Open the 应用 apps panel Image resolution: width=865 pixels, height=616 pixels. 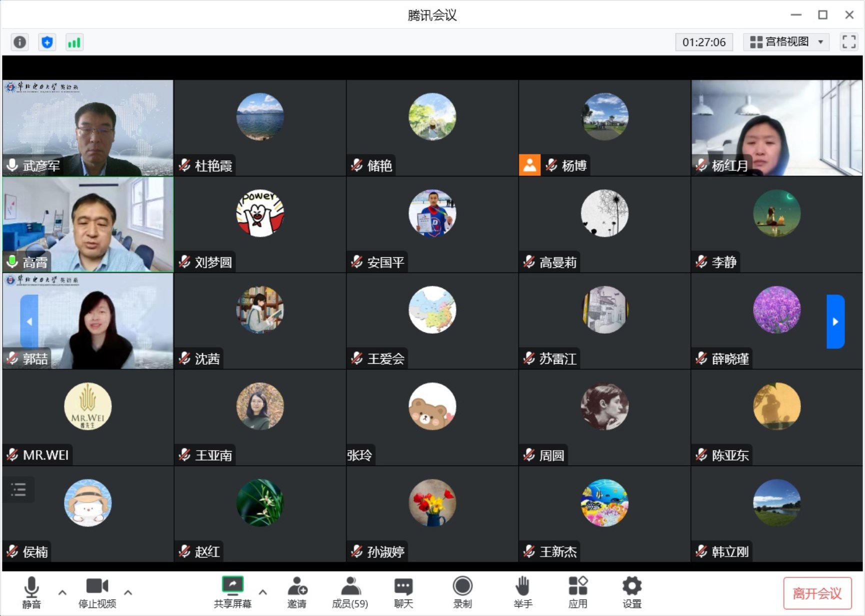578,592
